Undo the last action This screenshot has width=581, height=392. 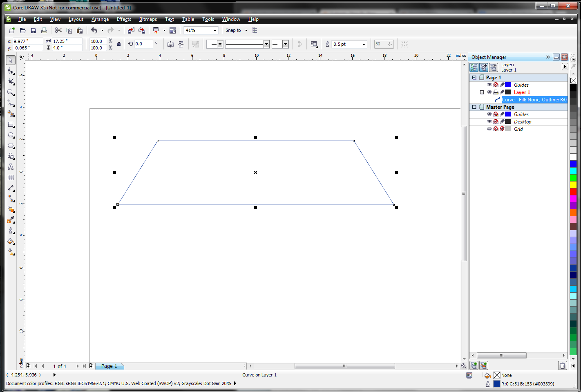point(94,30)
